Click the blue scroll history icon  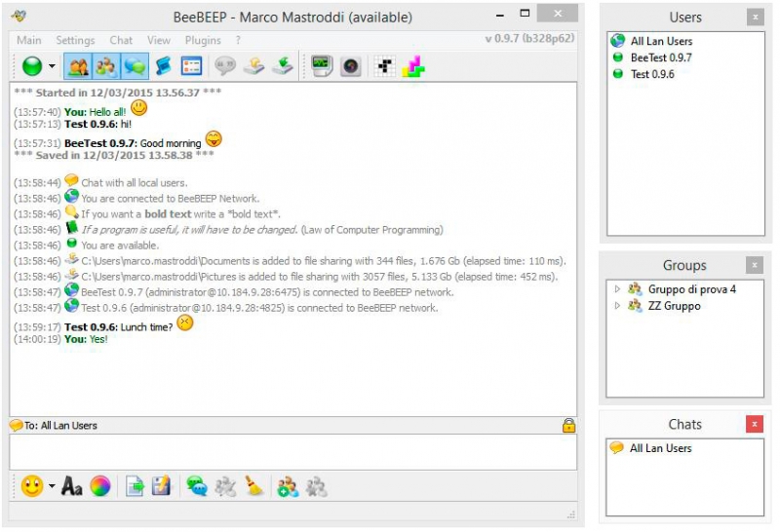163,65
